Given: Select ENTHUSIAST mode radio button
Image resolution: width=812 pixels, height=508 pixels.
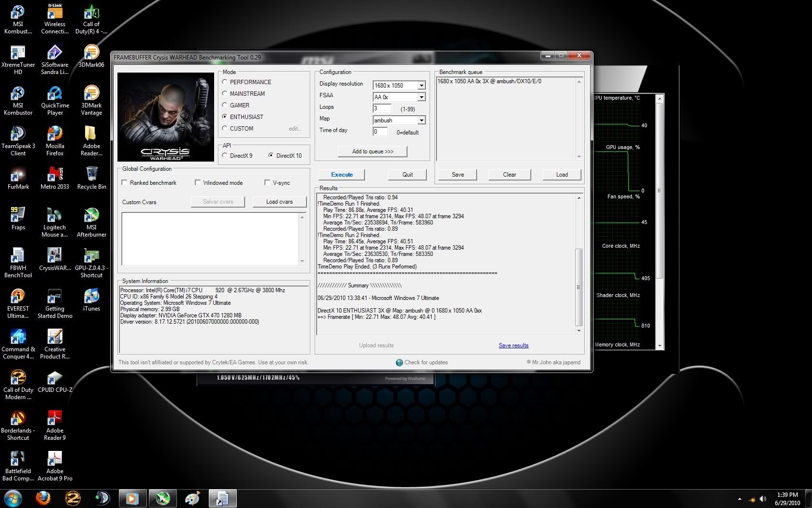Looking at the screenshot, I should coord(224,117).
